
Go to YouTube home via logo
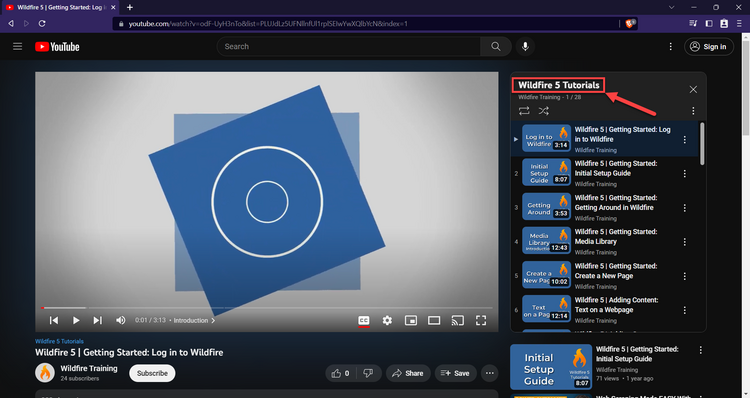pos(57,46)
